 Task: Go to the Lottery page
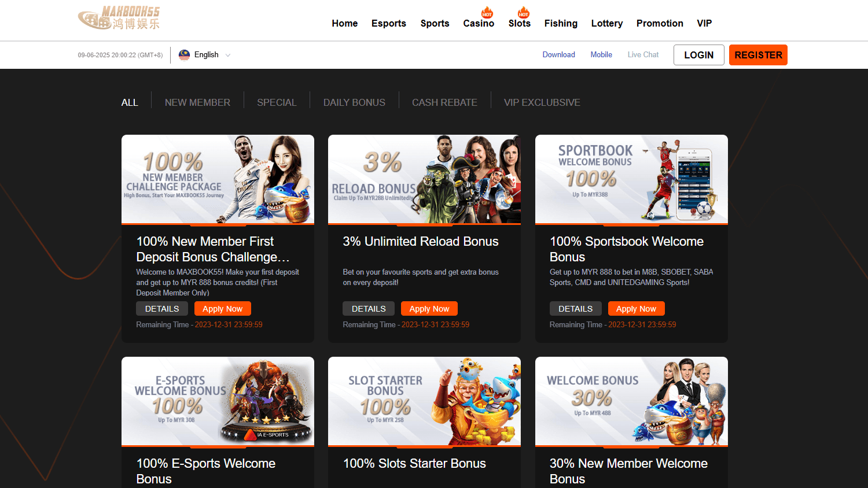pos(606,23)
